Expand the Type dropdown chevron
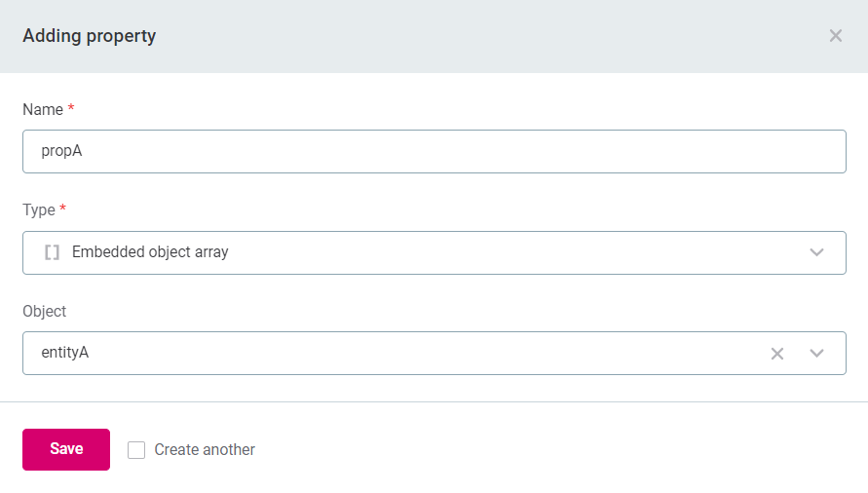 pos(816,252)
